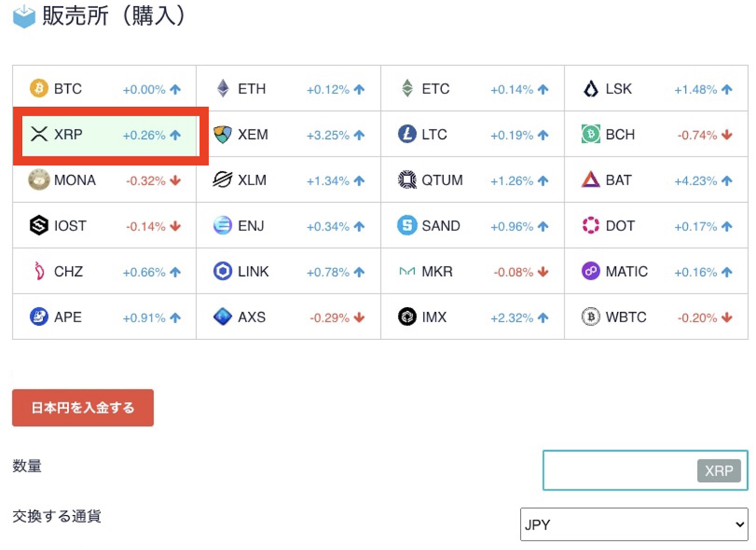Select the XLM Stellar icon
Viewport: 756px width, 550px height.
[223, 180]
